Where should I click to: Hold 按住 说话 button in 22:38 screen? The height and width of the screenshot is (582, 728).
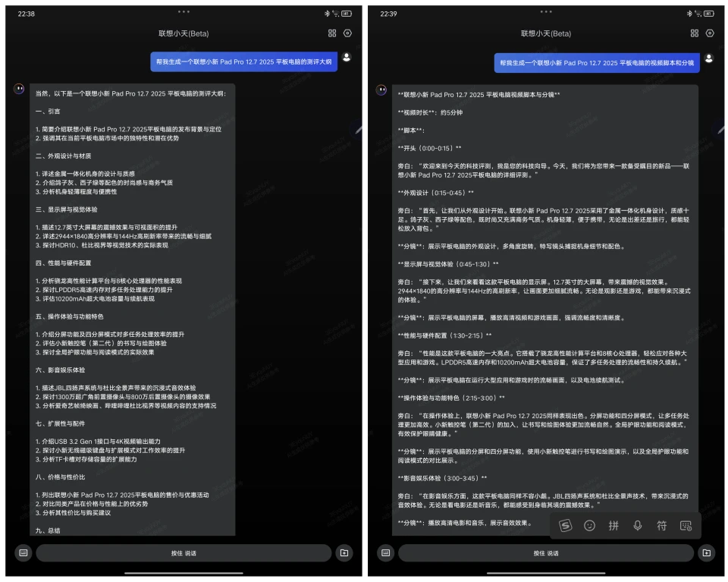tap(184, 552)
